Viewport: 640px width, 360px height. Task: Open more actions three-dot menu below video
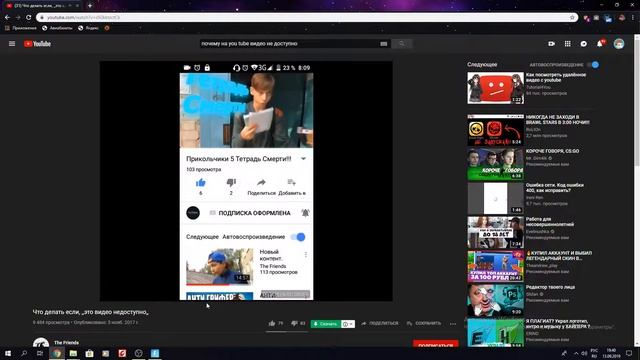coord(453,324)
